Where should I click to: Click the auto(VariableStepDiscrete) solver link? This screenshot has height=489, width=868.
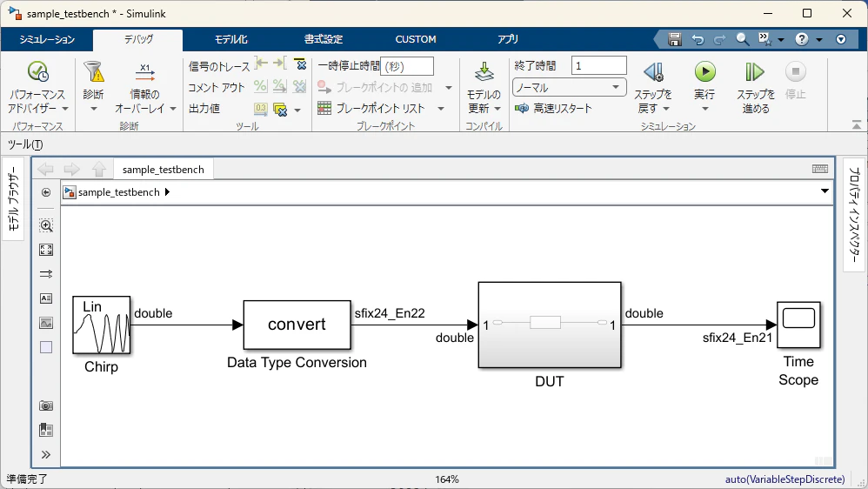tap(785, 479)
